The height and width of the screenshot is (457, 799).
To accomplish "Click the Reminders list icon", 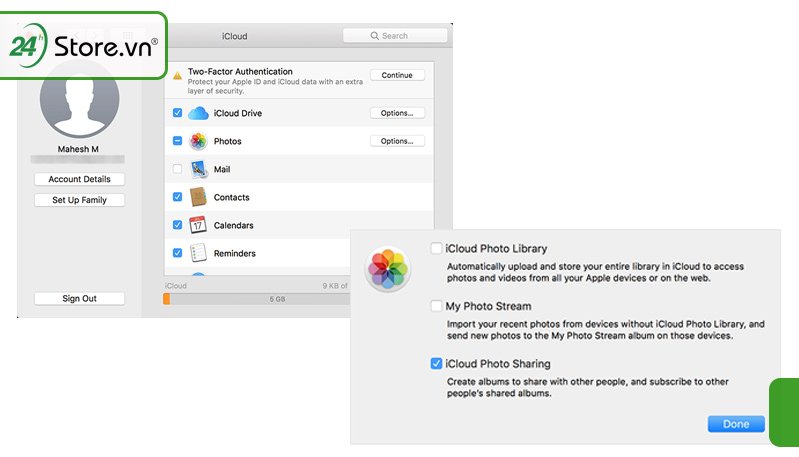I will (x=197, y=253).
